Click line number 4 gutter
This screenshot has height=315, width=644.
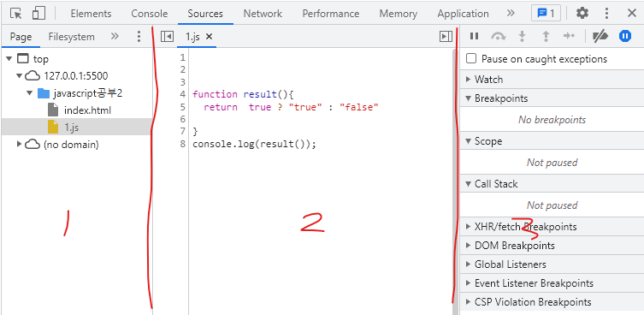click(183, 94)
